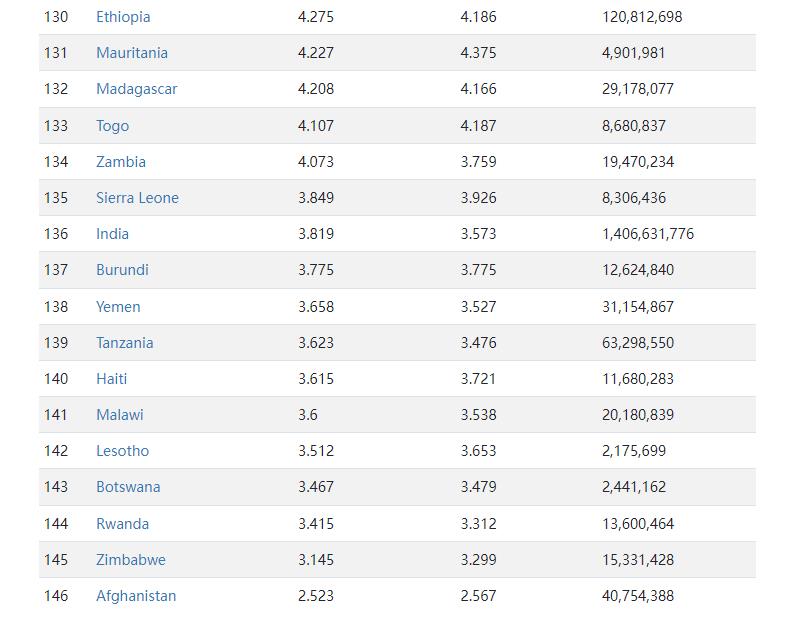Select the Zimbabwe link
This screenshot has width=795, height=627.
pos(131,560)
